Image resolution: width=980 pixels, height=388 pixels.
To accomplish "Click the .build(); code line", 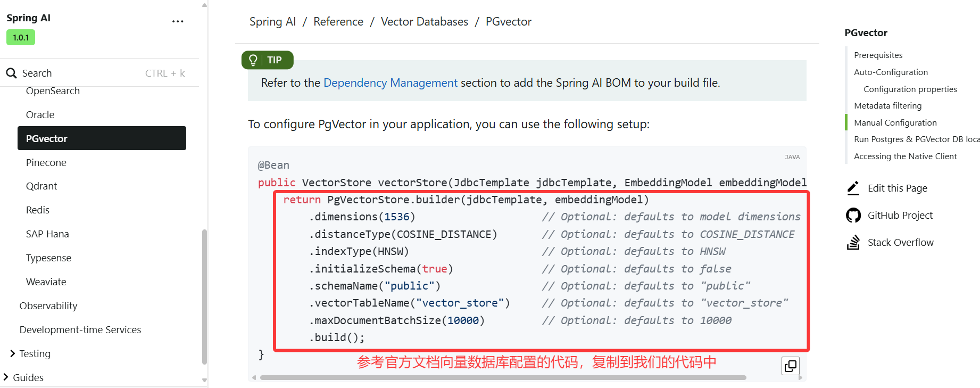I will pos(337,337).
